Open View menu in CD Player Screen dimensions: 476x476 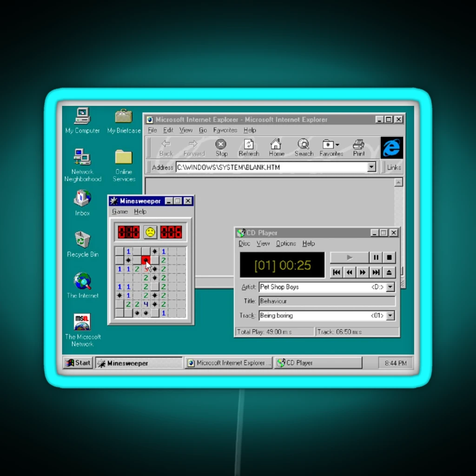click(263, 243)
